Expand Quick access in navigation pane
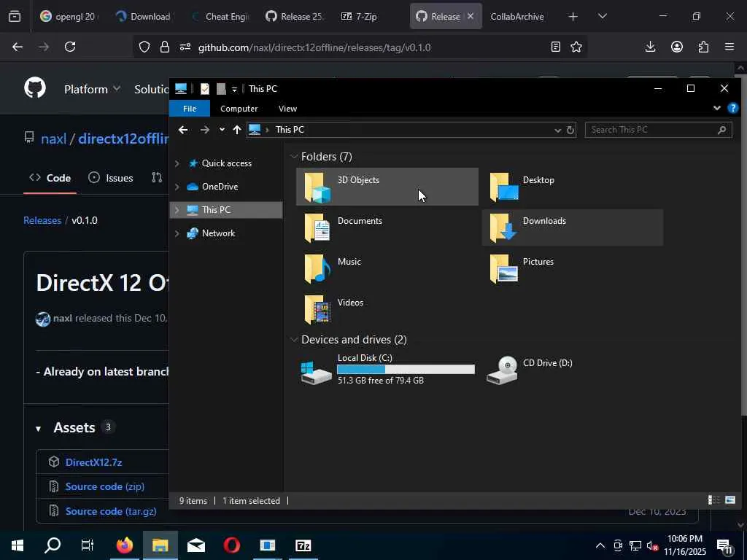Viewport: 747px width, 560px height. coord(177,163)
